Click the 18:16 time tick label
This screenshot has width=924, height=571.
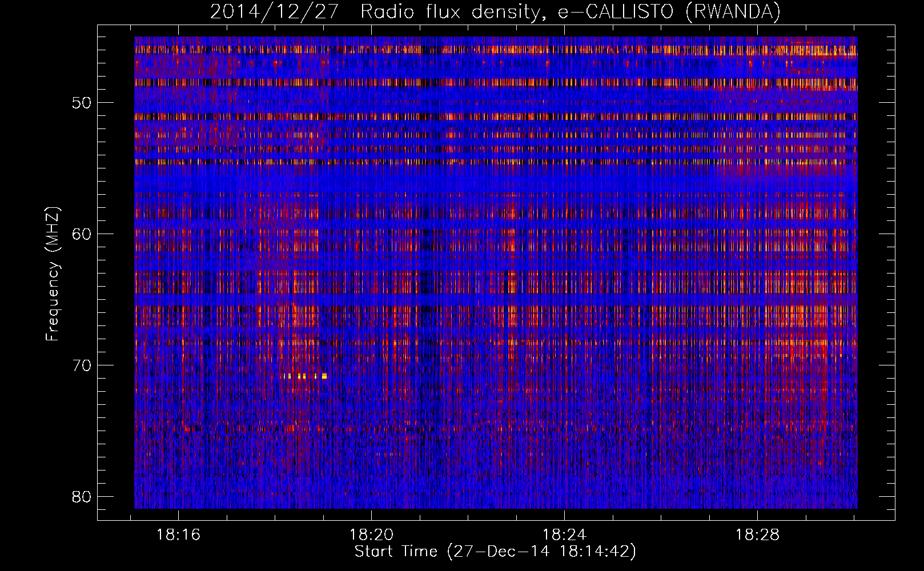pos(179,535)
